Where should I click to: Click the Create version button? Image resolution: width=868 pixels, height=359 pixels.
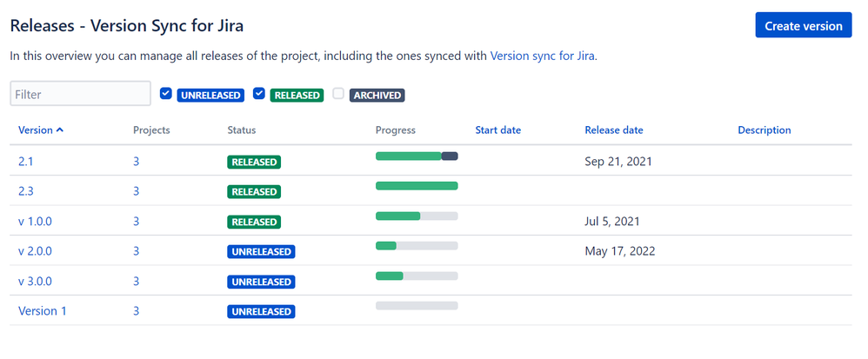(x=804, y=25)
